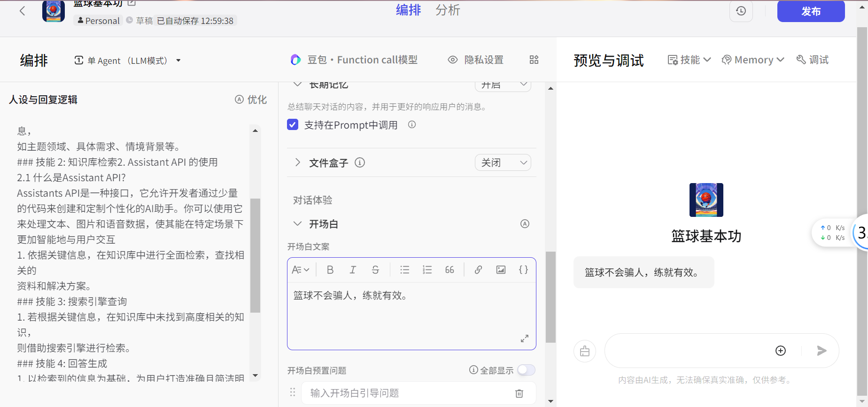
Task: Delete the opening preset question
Action: coord(519,393)
